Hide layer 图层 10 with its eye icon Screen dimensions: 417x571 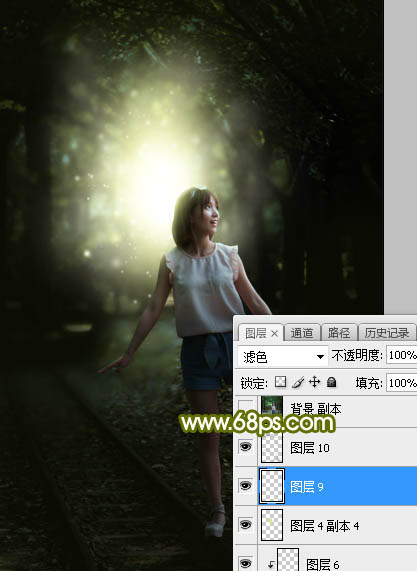pyautogui.click(x=245, y=446)
